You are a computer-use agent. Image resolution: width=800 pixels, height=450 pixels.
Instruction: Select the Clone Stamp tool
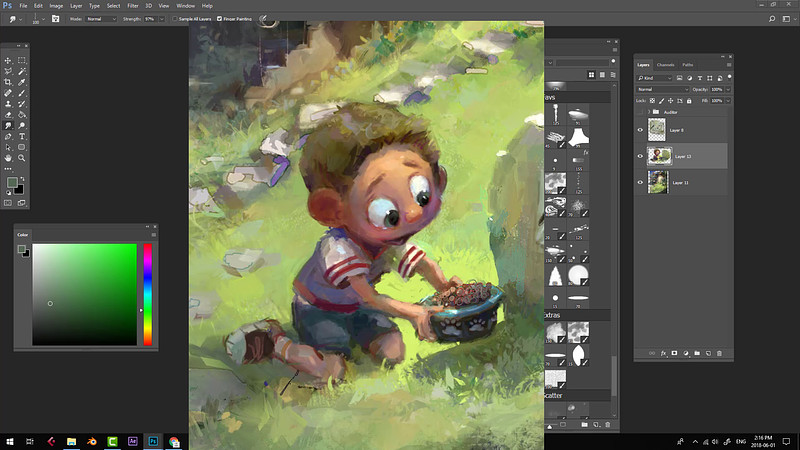click(8, 104)
